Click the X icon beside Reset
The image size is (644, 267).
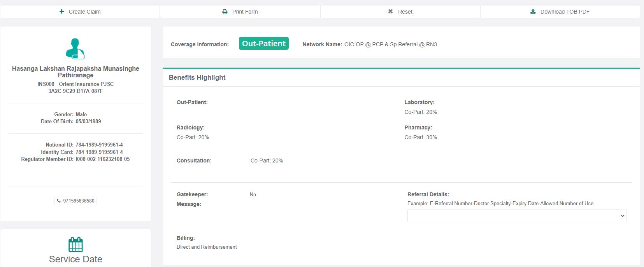390,12
